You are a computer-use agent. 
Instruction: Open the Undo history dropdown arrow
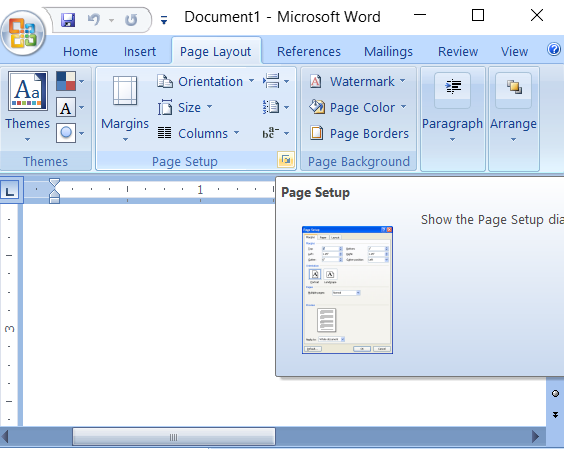click(x=112, y=21)
